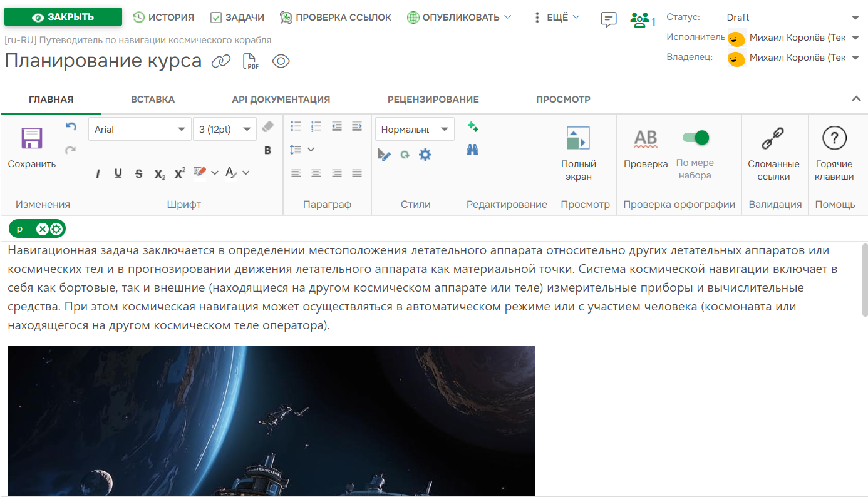Increase paragraph indent

(x=357, y=126)
